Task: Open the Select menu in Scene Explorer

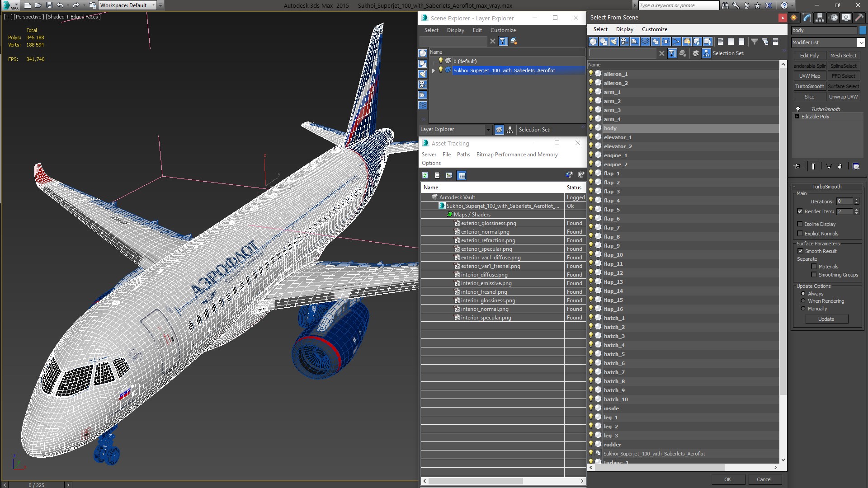Action: [x=431, y=30]
